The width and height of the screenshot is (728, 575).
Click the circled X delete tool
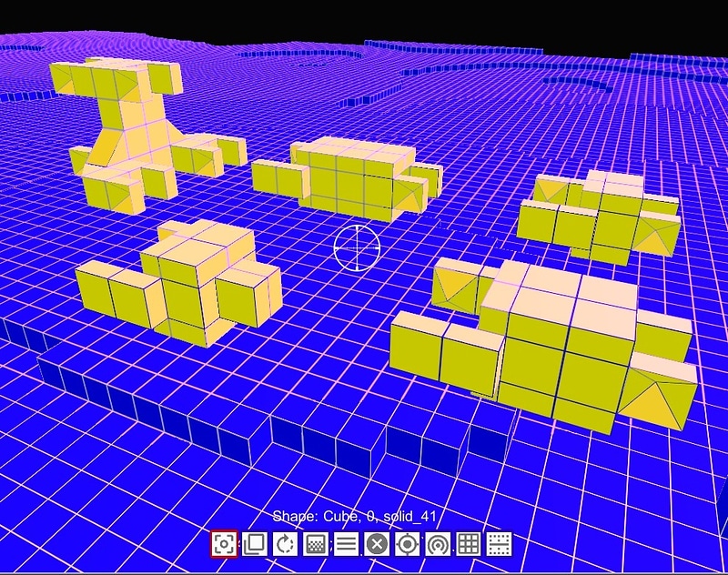[x=377, y=543]
